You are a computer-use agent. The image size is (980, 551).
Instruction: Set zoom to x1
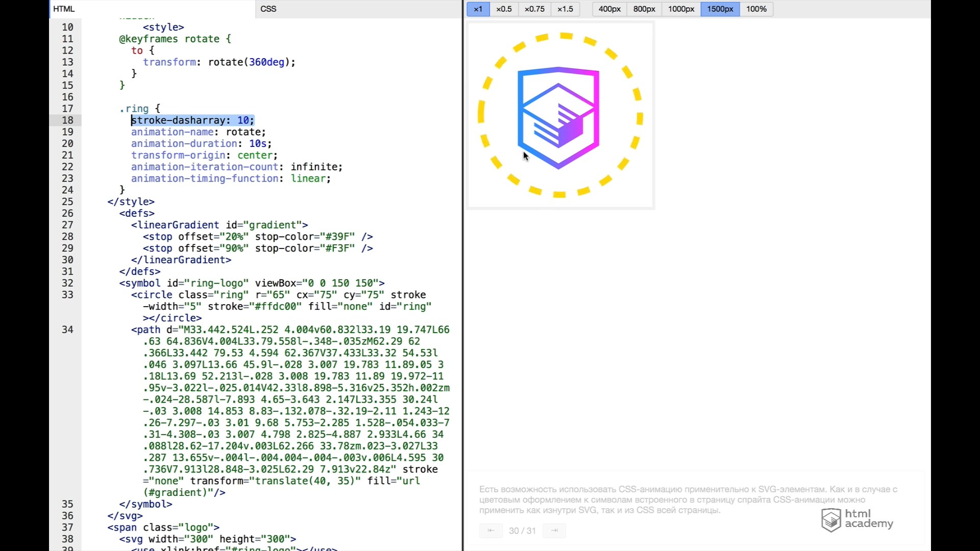tap(478, 9)
